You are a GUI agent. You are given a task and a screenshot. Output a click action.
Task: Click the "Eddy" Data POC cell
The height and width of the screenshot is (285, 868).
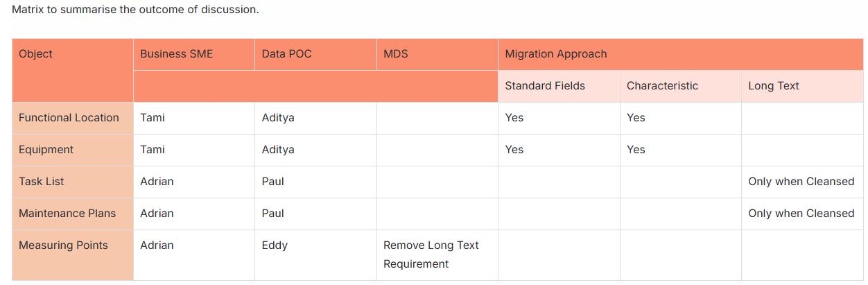click(275, 245)
